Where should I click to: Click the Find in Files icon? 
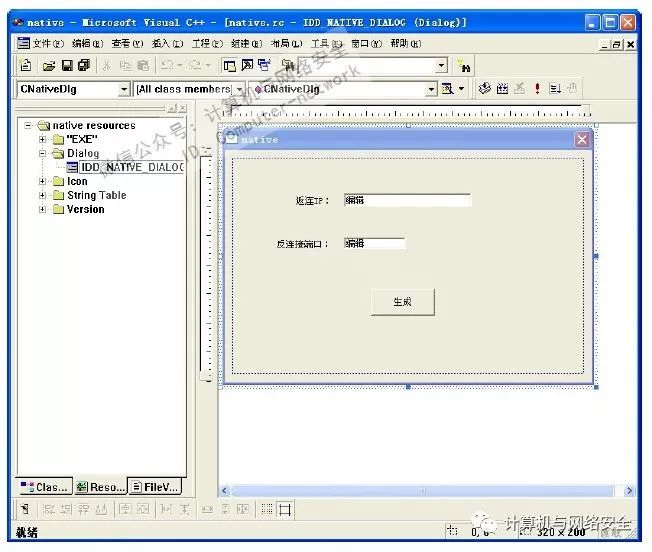[x=288, y=65]
